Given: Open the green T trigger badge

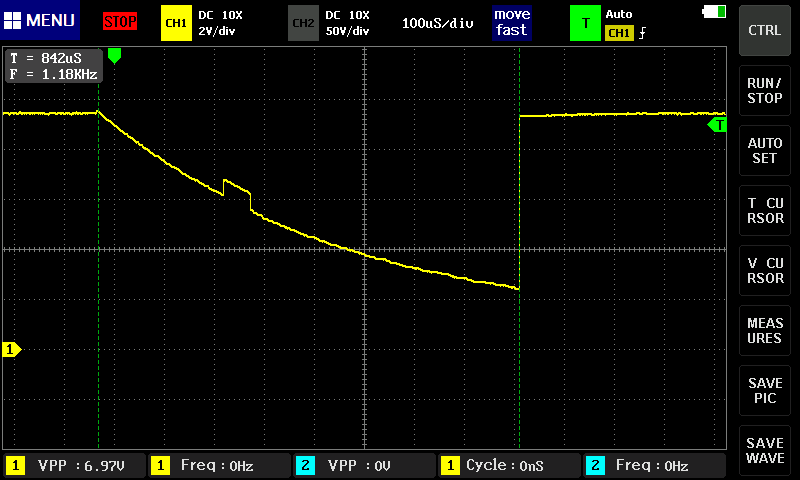Looking at the screenshot, I should pyautogui.click(x=585, y=23).
